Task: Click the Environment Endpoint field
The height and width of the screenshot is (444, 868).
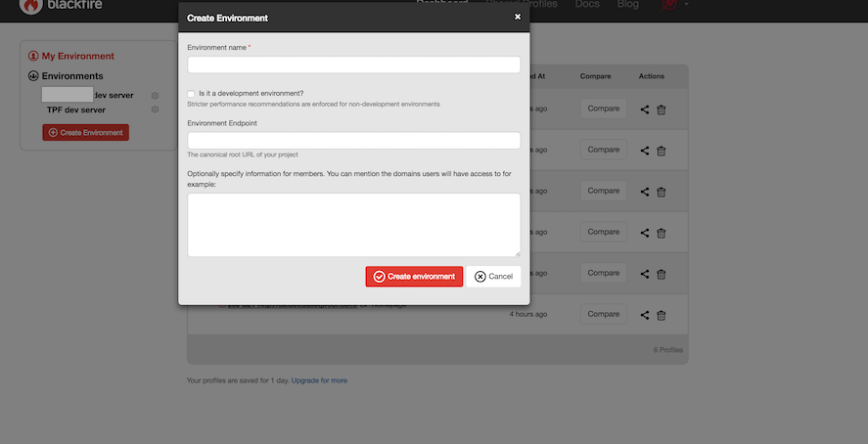Action: [x=353, y=141]
